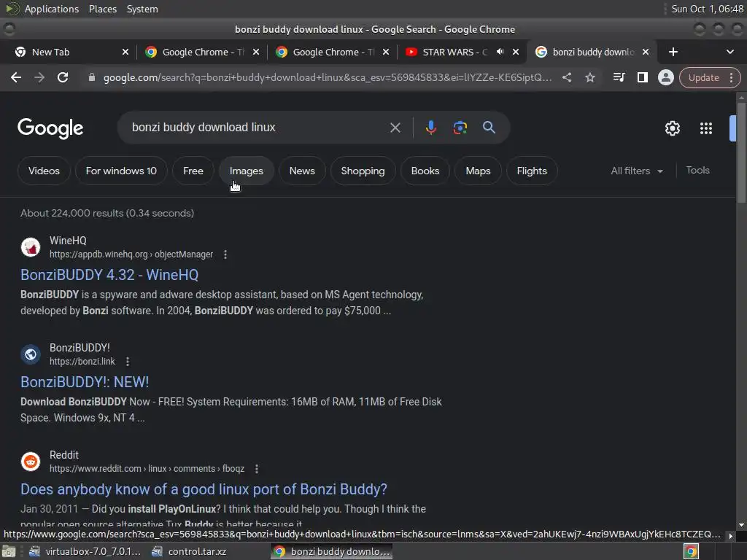The height and width of the screenshot is (560, 747).
Task: Open more options for bonzi.link result
Action: click(127, 362)
